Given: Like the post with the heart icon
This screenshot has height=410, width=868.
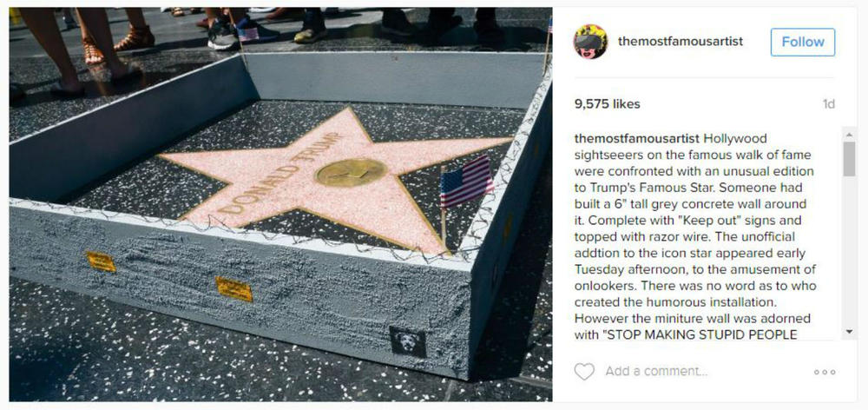Looking at the screenshot, I should pyautogui.click(x=584, y=371).
